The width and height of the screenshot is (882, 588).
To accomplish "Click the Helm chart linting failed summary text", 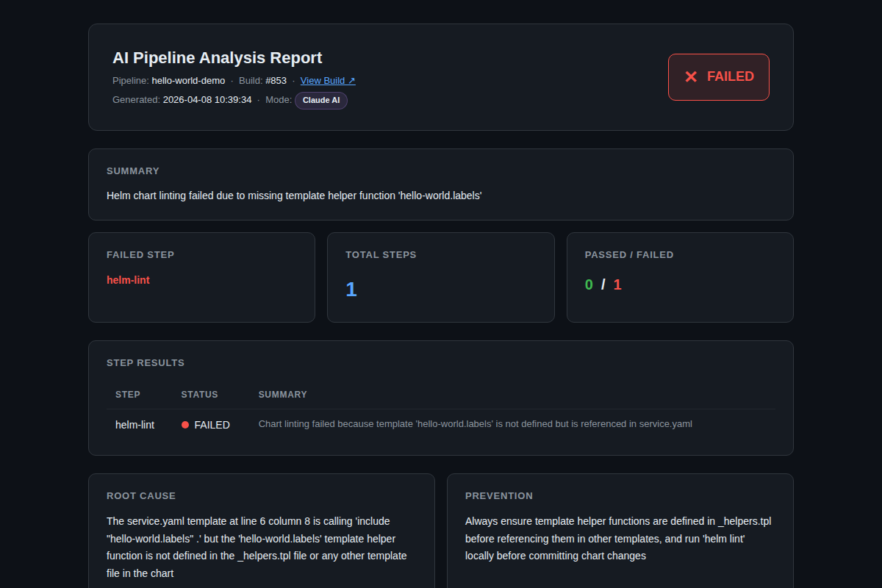I will 294,196.
